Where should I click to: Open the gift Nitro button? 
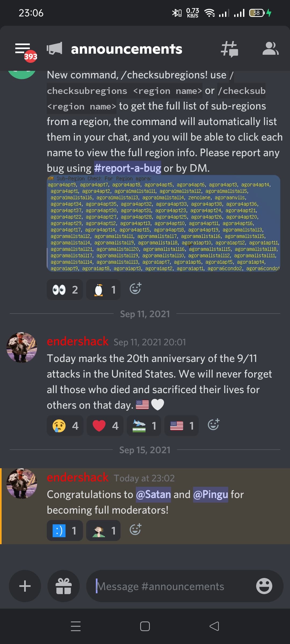(64, 586)
